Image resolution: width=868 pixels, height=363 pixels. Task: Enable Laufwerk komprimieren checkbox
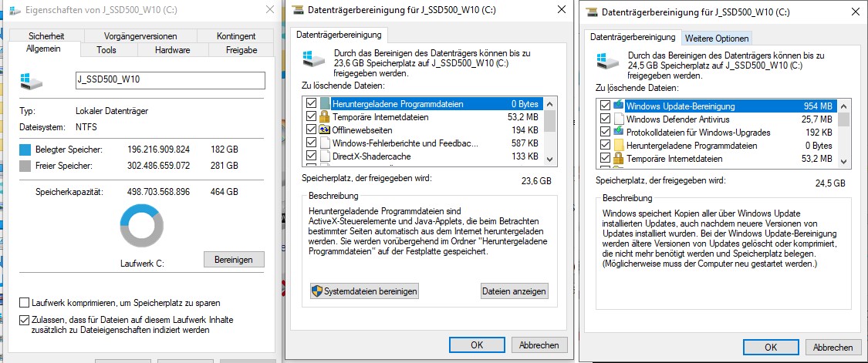coord(24,303)
